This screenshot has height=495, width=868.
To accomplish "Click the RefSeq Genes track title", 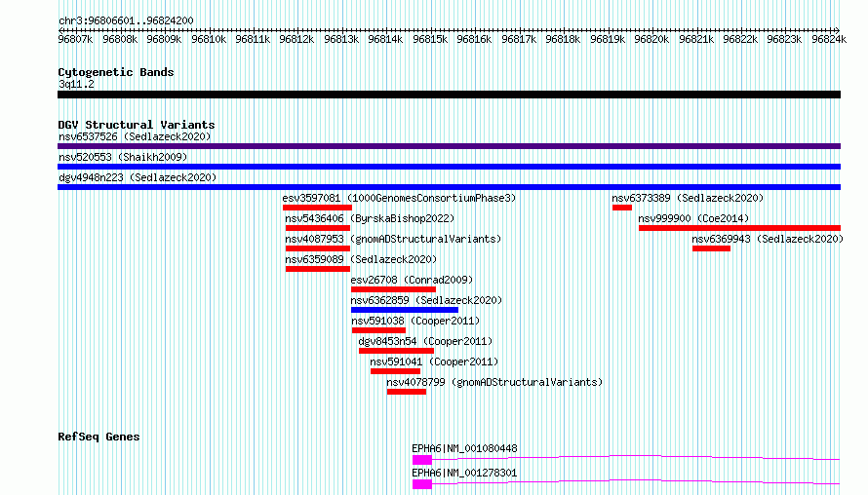I will pos(99,437).
